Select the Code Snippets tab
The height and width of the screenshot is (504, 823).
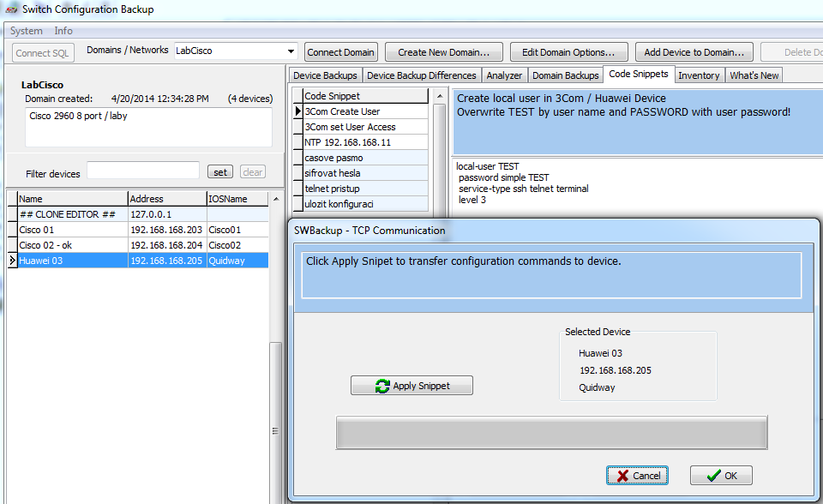coord(638,74)
